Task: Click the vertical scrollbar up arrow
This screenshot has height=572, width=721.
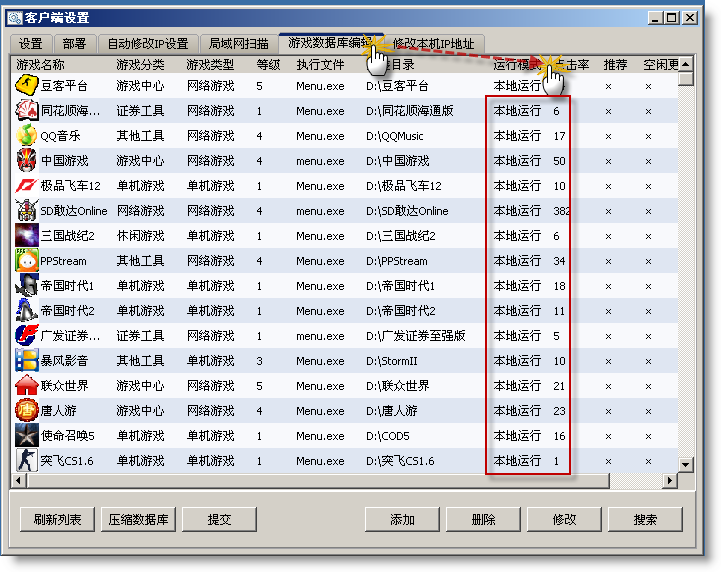Action: click(x=686, y=64)
